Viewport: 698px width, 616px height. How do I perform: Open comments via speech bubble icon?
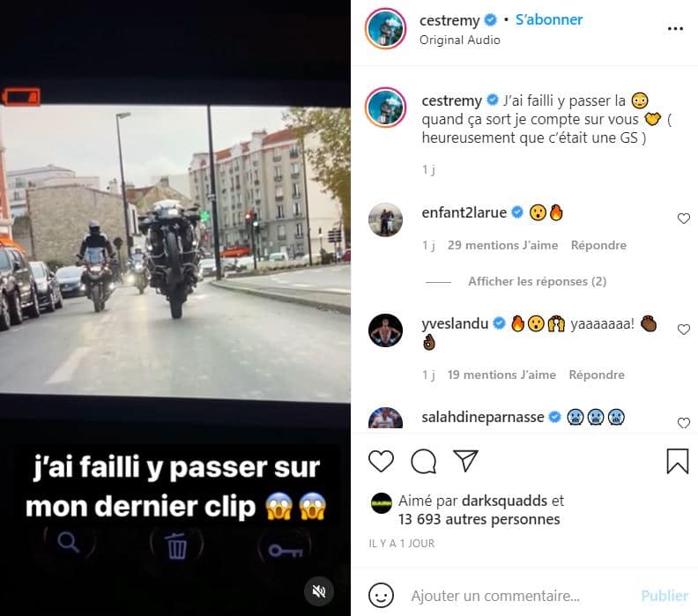pyautogui.click(x=423, y=461)
